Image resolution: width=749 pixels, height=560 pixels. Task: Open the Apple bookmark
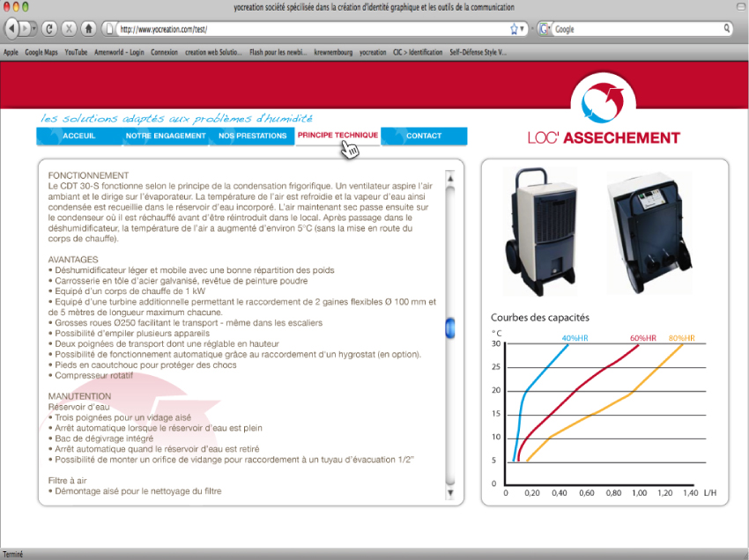tap(11, 53)
